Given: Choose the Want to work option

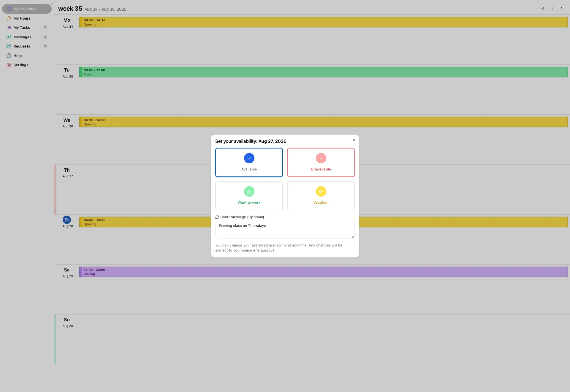Looking at the screenshot, I should point(249,196).
